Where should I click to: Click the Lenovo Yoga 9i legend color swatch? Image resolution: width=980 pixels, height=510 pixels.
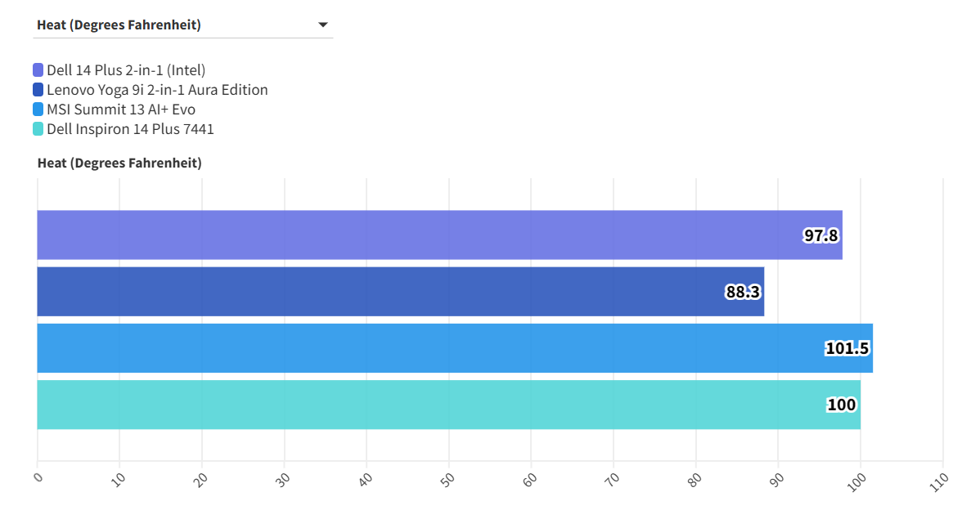[38, 90]
